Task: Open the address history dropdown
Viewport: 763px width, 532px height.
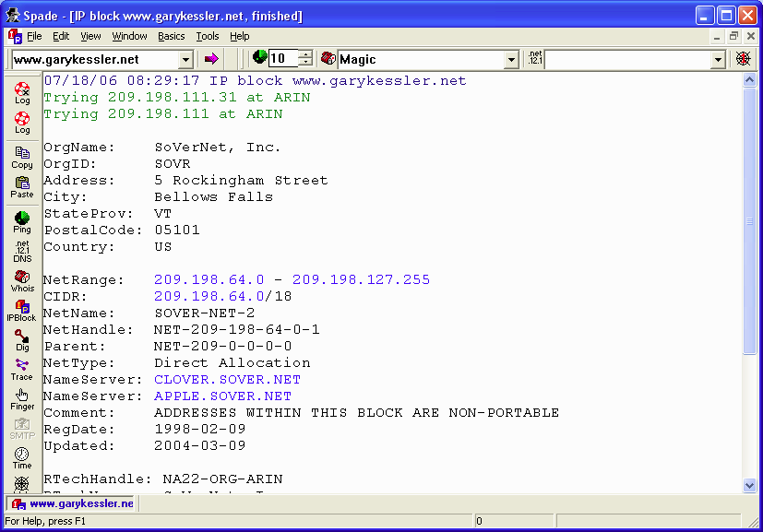Action: pos(185,59)
